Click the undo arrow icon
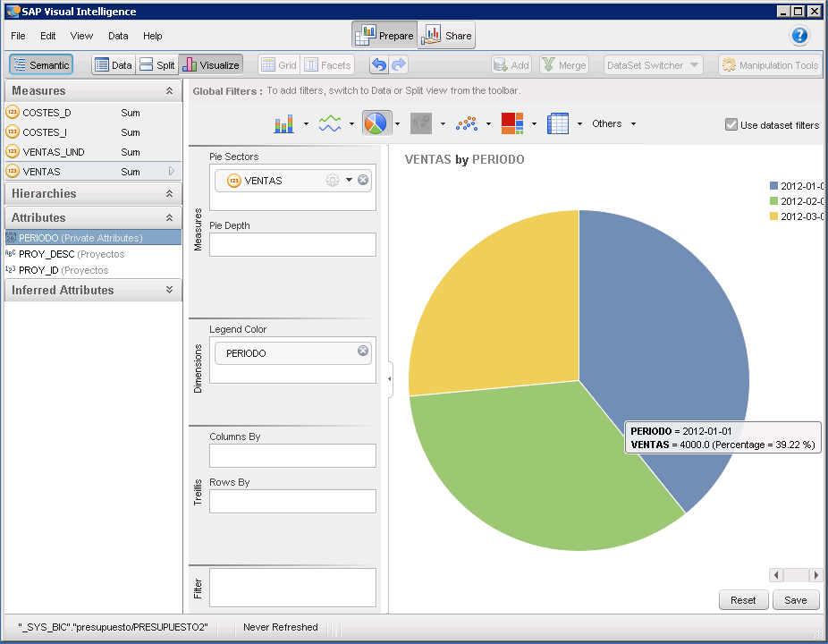This screenshot has height=644, width=828. [x=379, y=65]
